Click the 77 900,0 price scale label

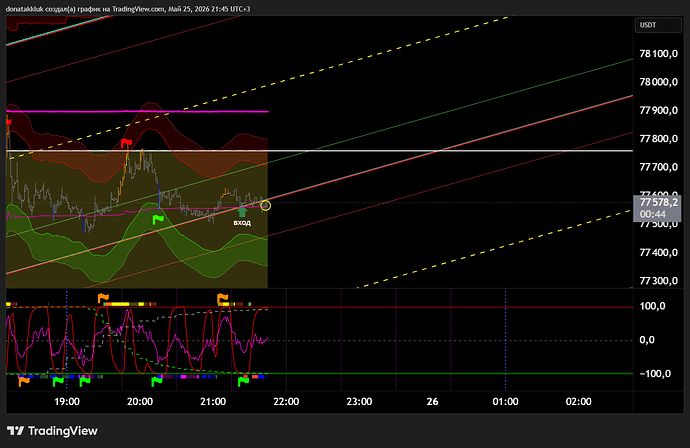coord(659,110)
